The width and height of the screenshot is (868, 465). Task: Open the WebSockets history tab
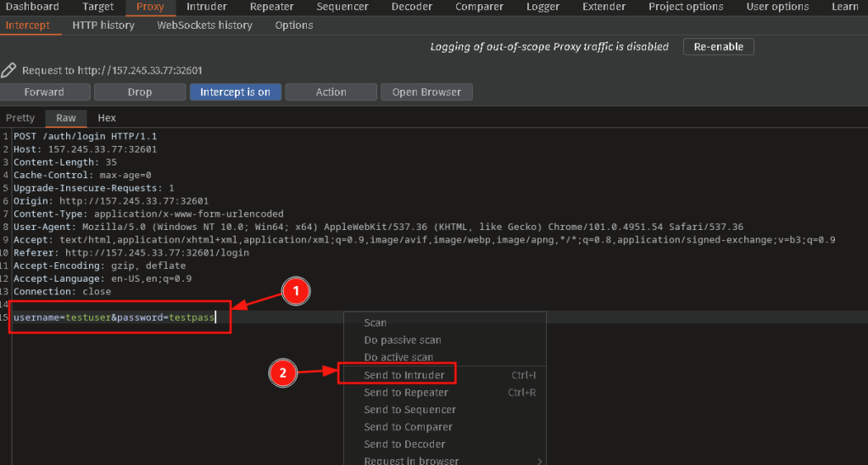pyautogui.click(x=204, y=25)
